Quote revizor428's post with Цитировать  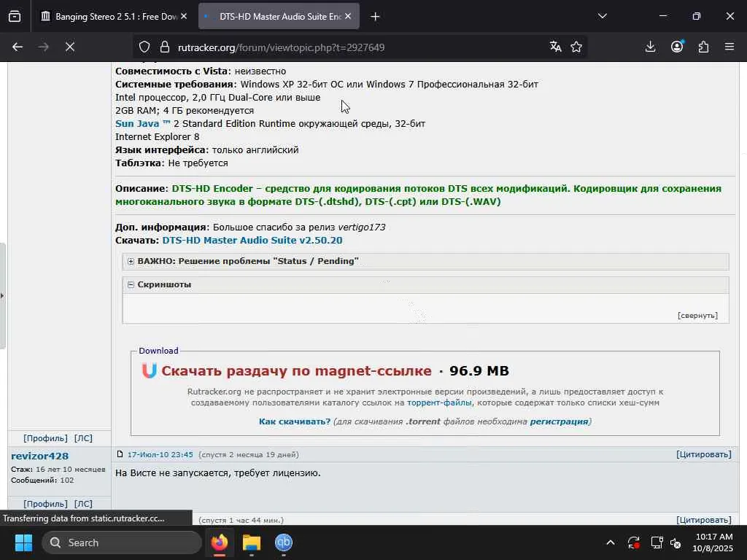[704, 455]
